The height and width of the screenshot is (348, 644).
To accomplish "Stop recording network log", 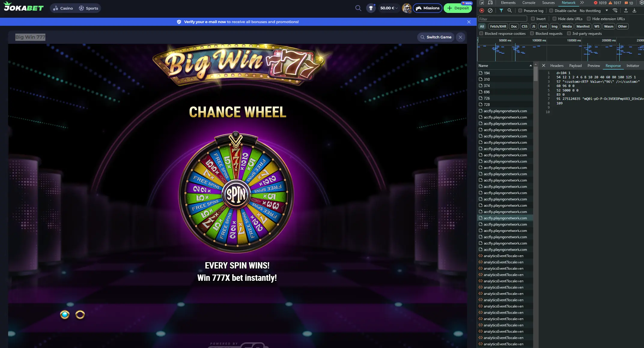I will point(482,10).
